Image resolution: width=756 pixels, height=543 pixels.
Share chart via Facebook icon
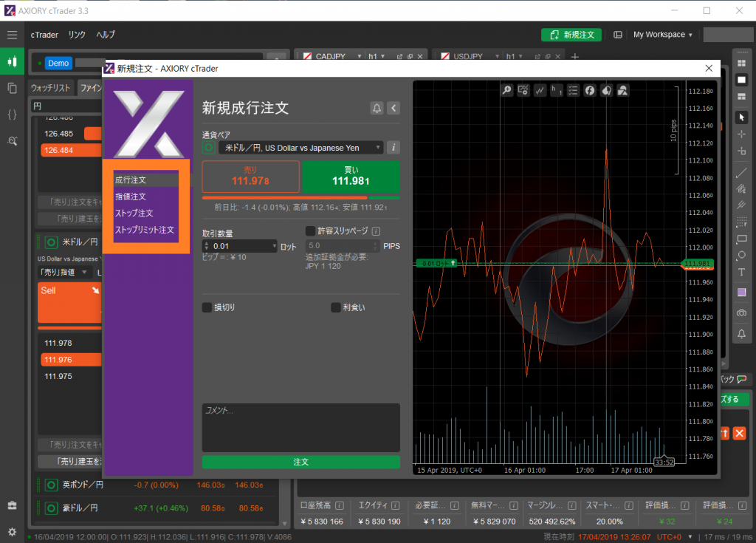[590, 90]
